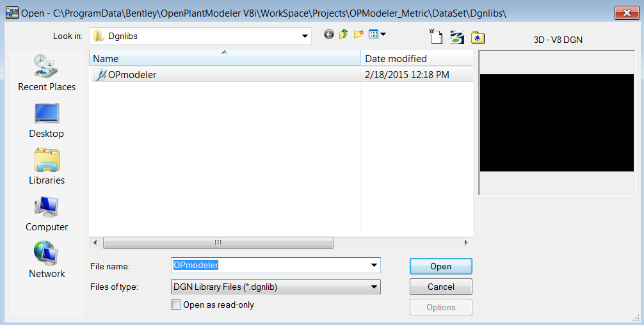Viewport: 644px width, 325px height.
Task: Go back to the last folder visited
Action: (328, 35)
